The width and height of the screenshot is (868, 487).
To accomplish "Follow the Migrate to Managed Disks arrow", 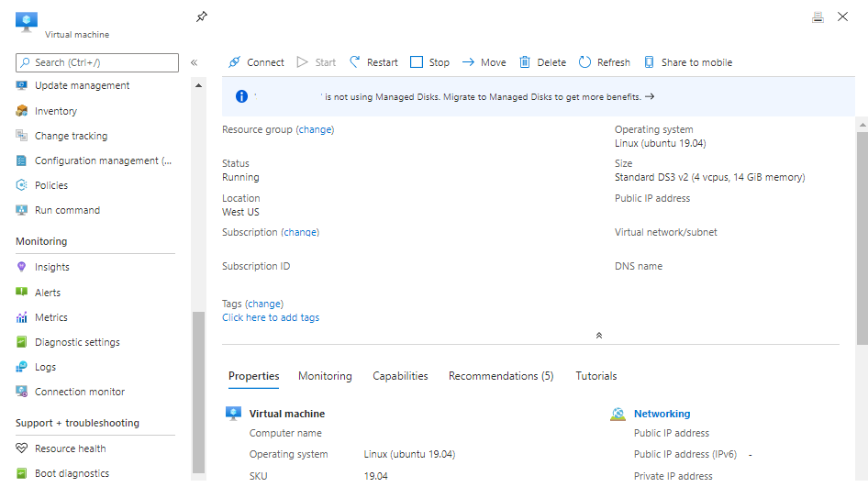I will [650, 96].
